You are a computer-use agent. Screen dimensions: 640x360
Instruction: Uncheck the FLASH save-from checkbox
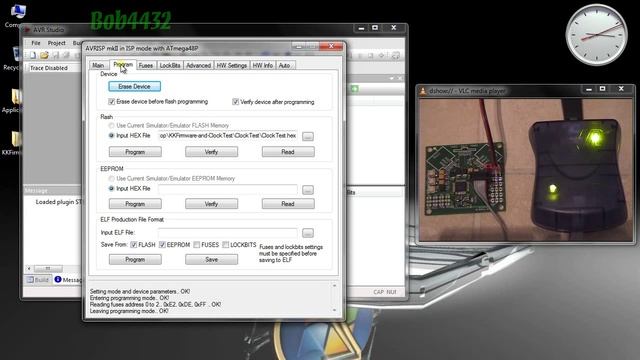[x=133, y=244]
